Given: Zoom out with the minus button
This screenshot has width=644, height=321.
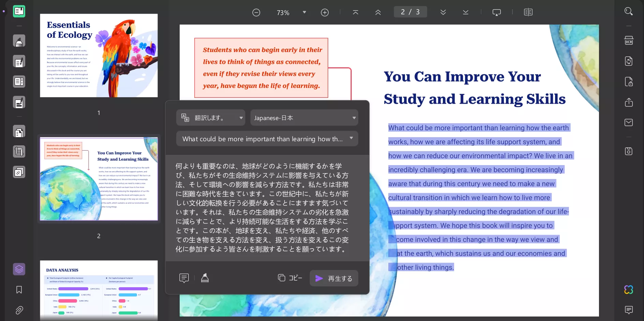Looking at the screenshot, I should [x=256, y=13].
